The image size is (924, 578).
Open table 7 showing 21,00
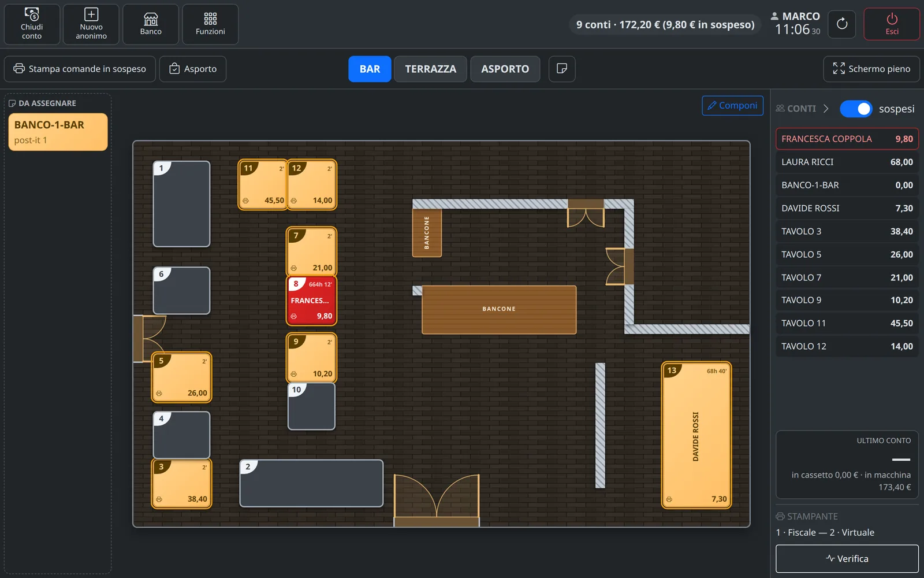pos(312,251)
